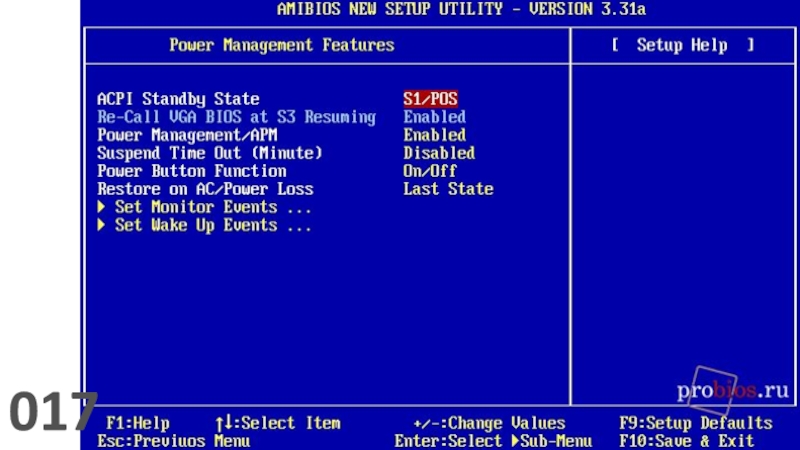Select the Power Management/APM option

click(x=187, y=135)
